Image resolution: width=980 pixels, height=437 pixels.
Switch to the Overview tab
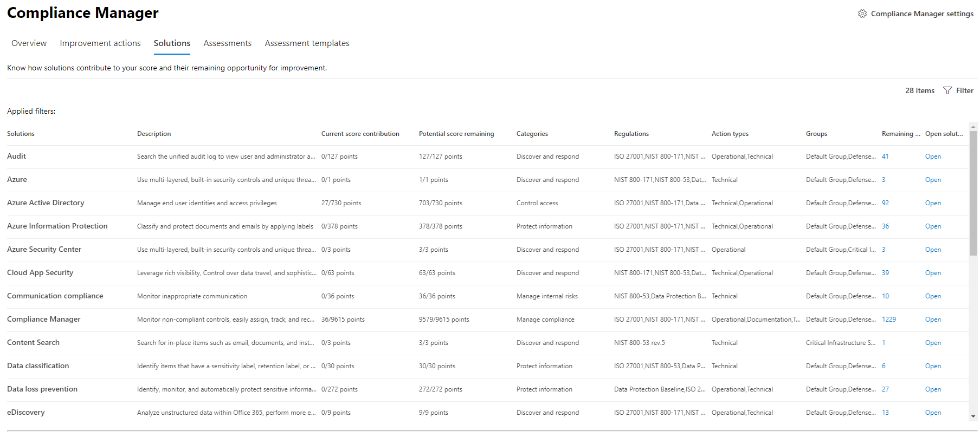(x=29, y=43)
